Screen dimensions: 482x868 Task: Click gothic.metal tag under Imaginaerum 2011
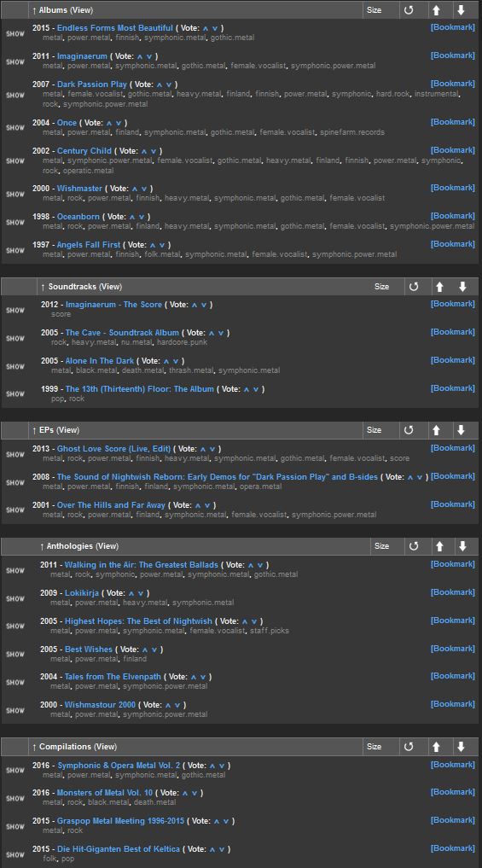(x=204, y=66)
